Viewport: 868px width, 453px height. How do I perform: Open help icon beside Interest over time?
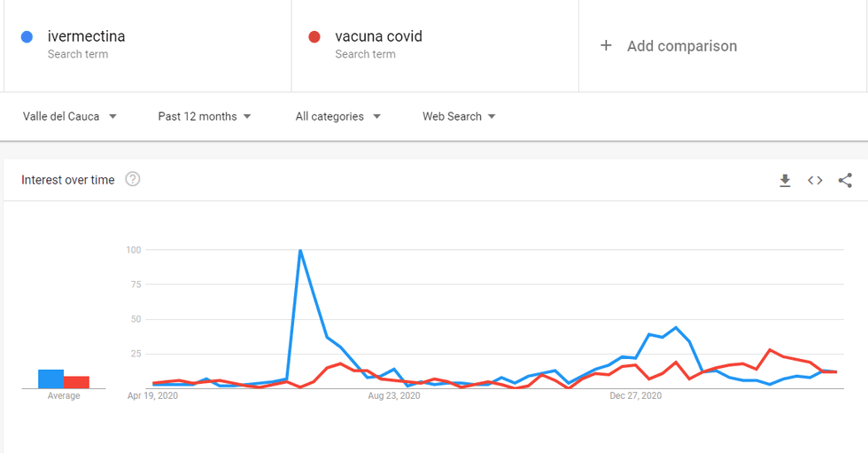point(133,180)
